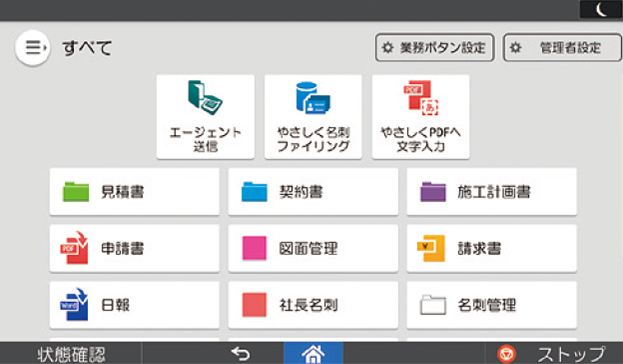Open the 申請書 PDF application folder
Image resolution: width=623 pixels, height=364 pixels.
[x=134, y=248]
